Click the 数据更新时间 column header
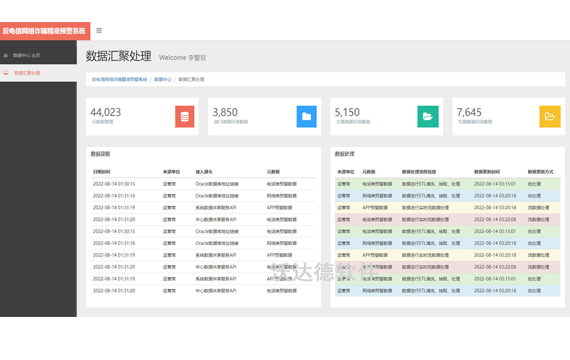The width and height of the screenshot is (570, 360). [x=487, y=172]
